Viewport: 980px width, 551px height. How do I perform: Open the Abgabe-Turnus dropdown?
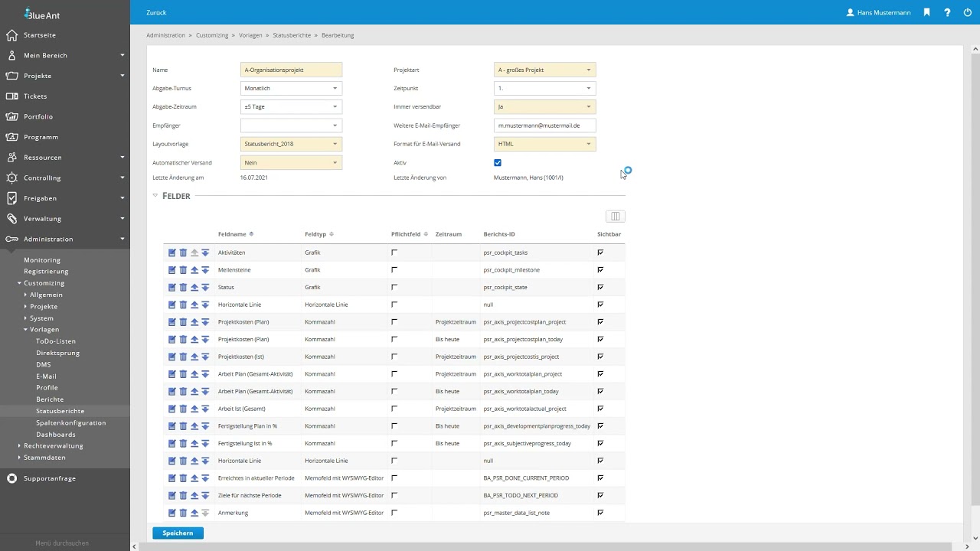[x=291, y=89]
